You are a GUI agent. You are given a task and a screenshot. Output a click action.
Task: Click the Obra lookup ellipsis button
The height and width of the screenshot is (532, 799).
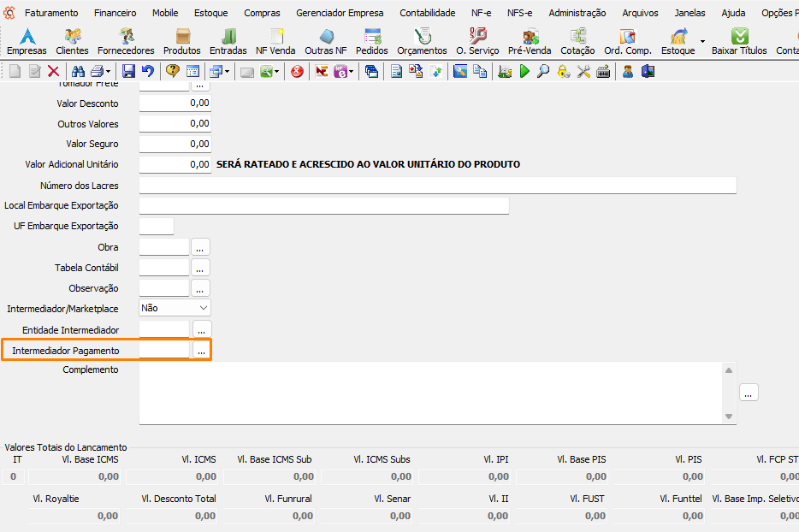pos(200,247)
